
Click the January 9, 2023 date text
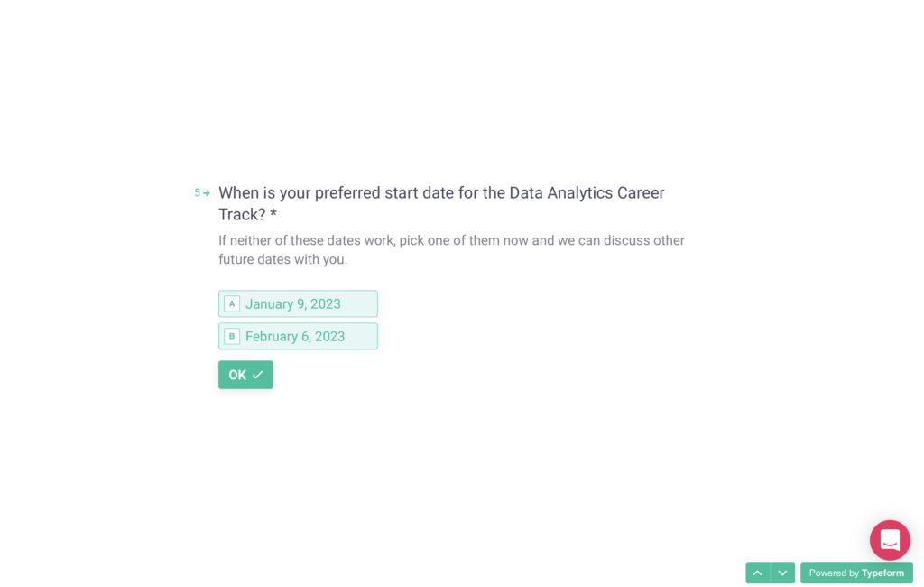pyautogui.click(x=293, y=303)
